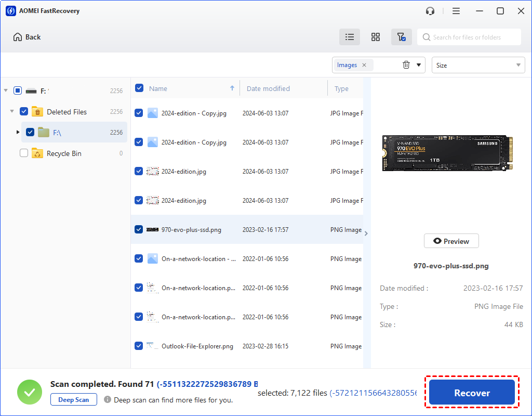
Task: Open the file type filter dropdown arrow
Action: click(x=419, y=65)
